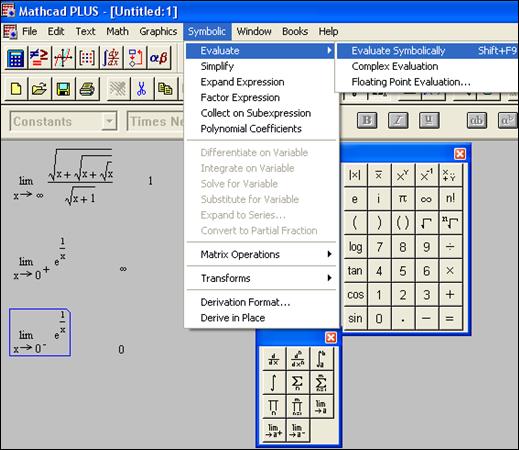Viewport: 519px width, 450px height.
Task: Open the evaluation and boolean palette icon
Action: click(39, 58)
